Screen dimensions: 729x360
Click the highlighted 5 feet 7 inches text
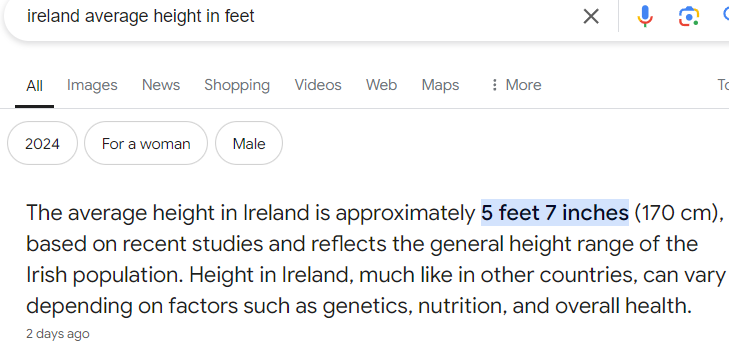555,213
